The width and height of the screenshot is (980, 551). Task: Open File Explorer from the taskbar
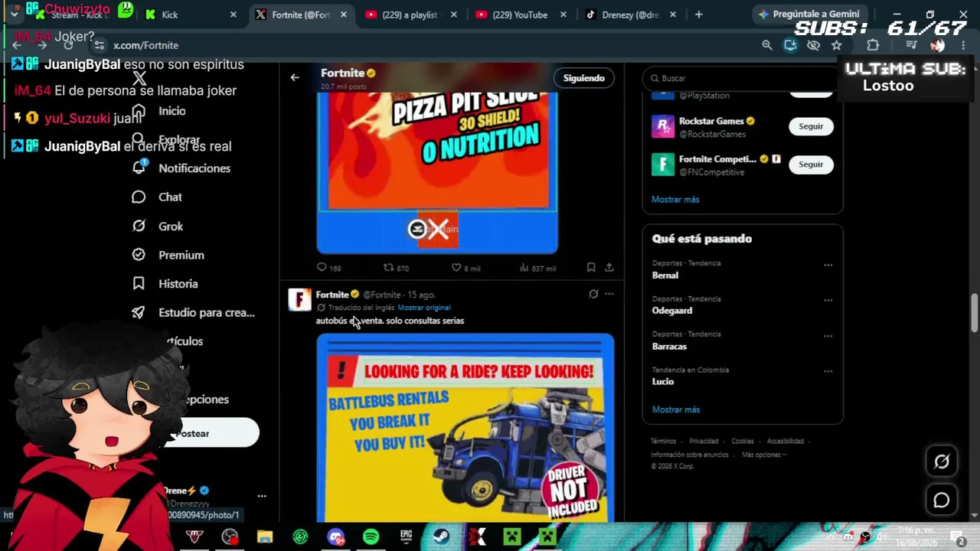pos(265,537)
